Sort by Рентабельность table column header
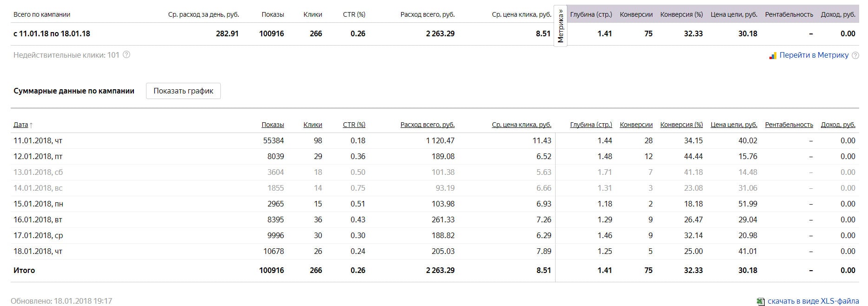Viewport: 868px width, 306px height. point(789,125)
